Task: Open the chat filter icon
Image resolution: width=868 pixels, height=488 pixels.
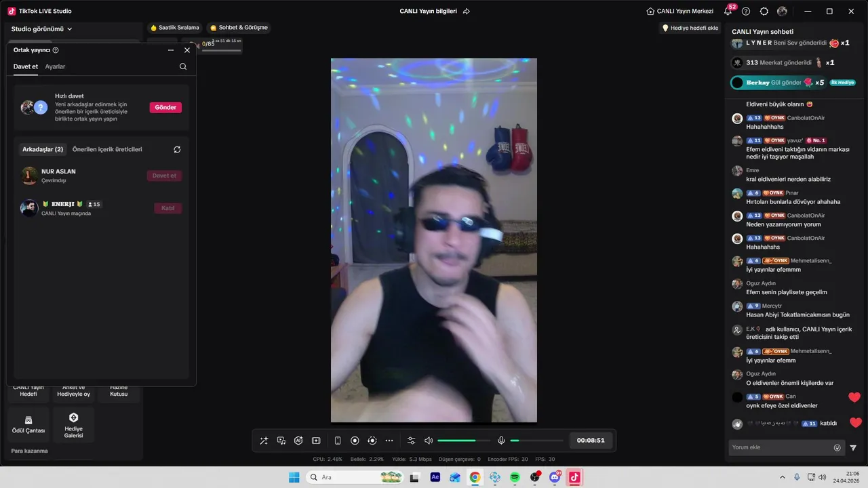Action: [x=853, y=447]
